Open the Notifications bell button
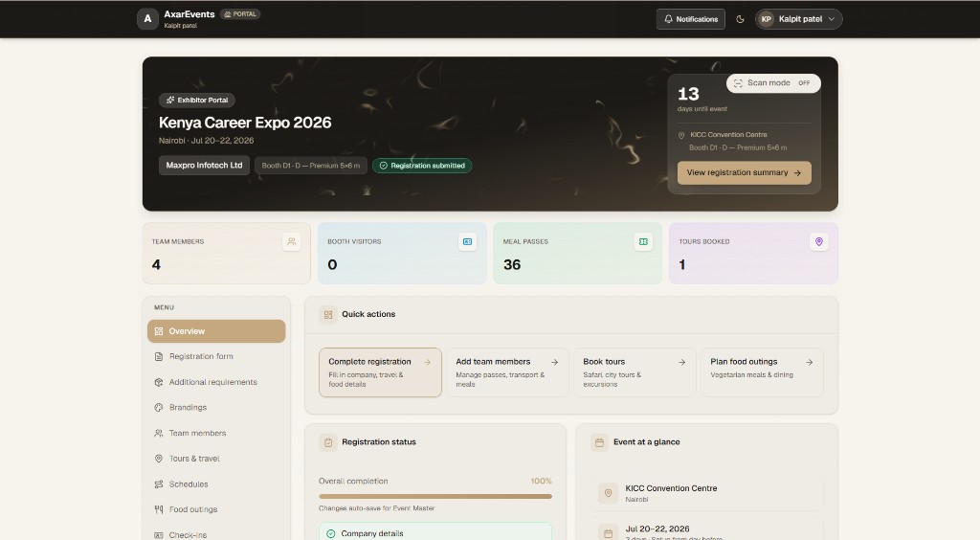This screenshot has width=980, height=540. click(x=691, y=19)
